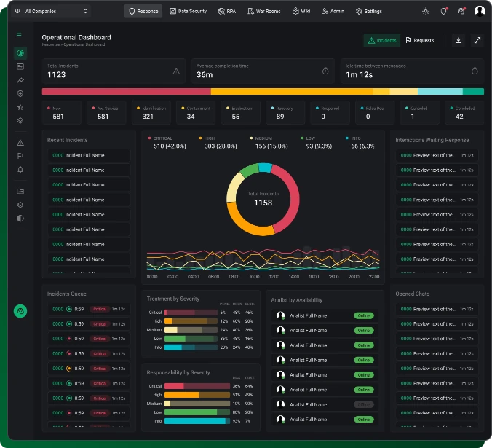Select the Wiki tab

point(301,12)
